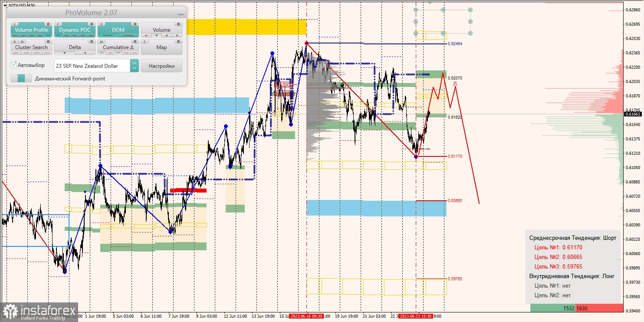This screenshot has width=644, height=322.
Task: Click the 0.62200 price scale label
Action: click(x=633, y=67)
